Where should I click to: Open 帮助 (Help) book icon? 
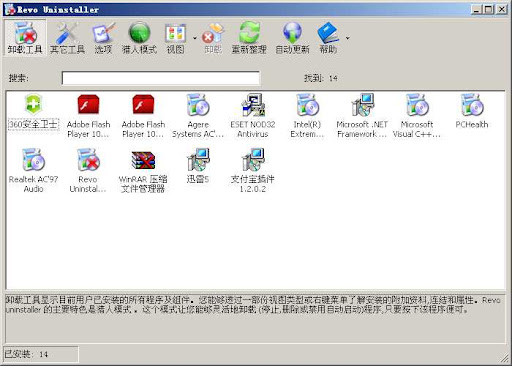(328, 38)
